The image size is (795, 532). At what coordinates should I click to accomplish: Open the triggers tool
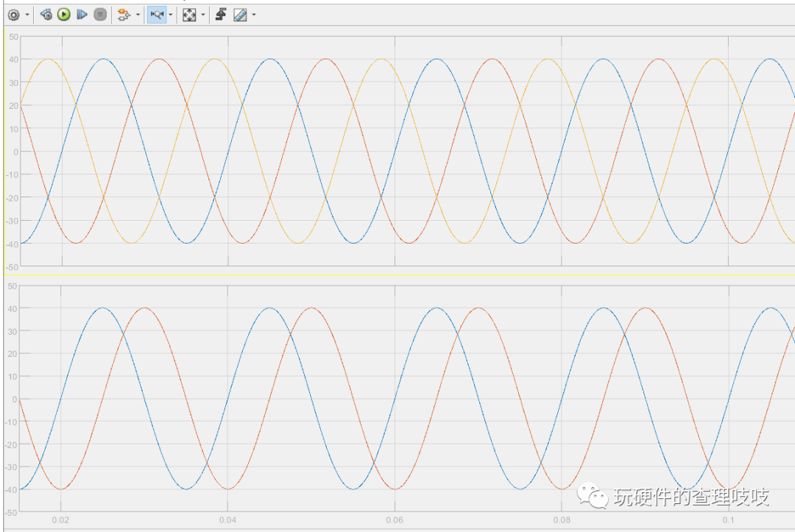221,15
